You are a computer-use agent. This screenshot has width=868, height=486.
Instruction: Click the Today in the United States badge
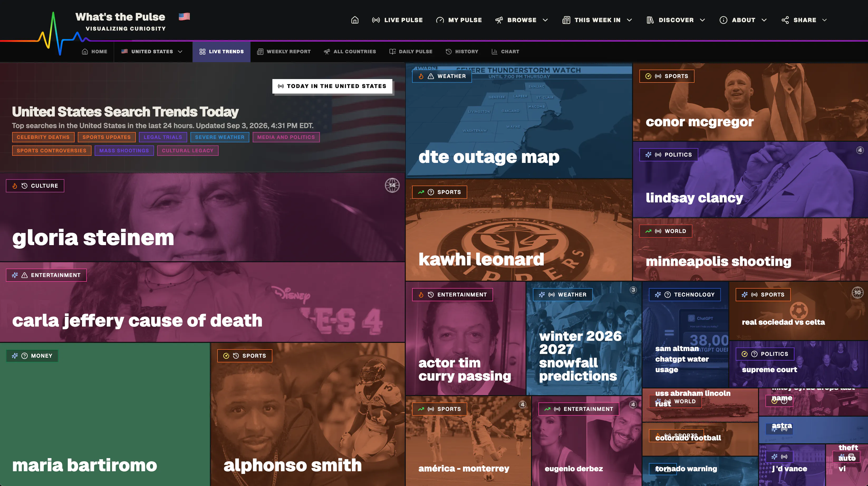[x=332, y=86]
